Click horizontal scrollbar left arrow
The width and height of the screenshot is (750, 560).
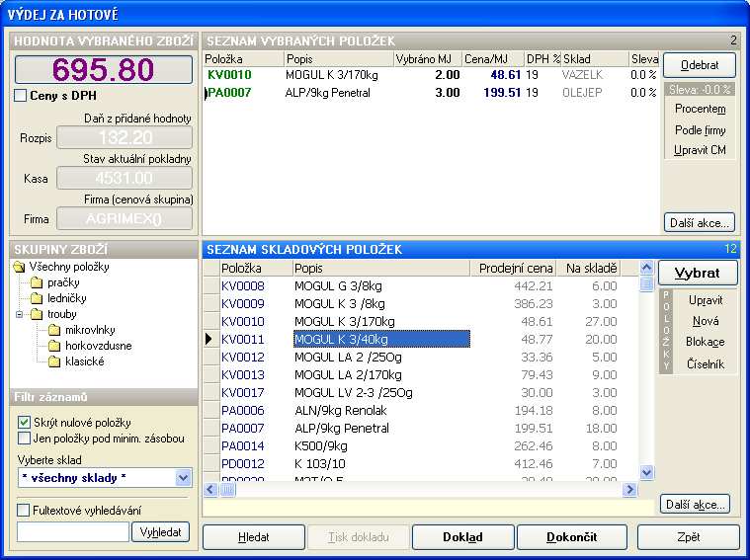click(x=210, y=489)
